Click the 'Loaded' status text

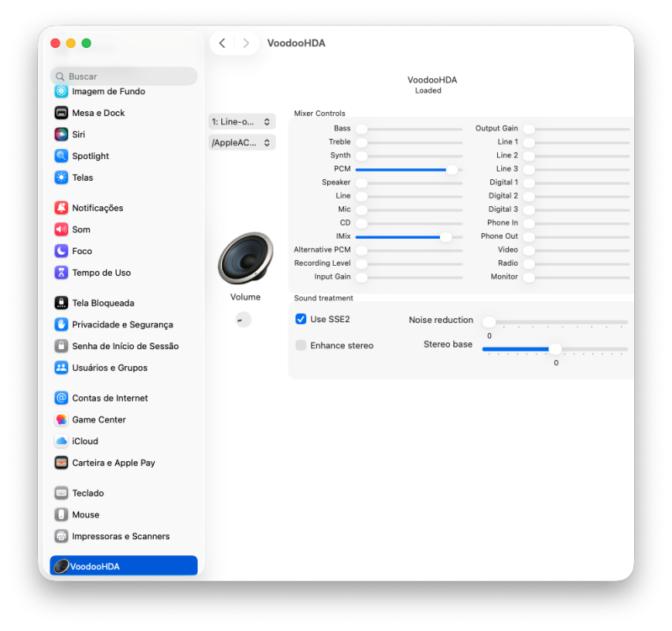coord(428,91)
